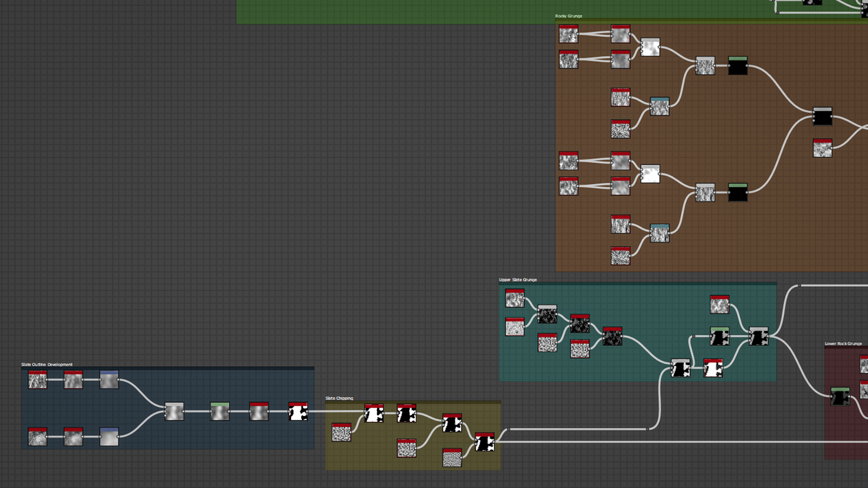868x488 pixels.
Task: Select top-left noise node in Slate Outline Development
Action: (x=37, y=380)
